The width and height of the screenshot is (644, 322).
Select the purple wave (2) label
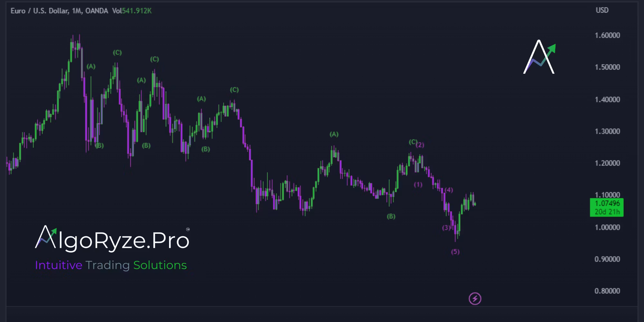tap(420, 145)
